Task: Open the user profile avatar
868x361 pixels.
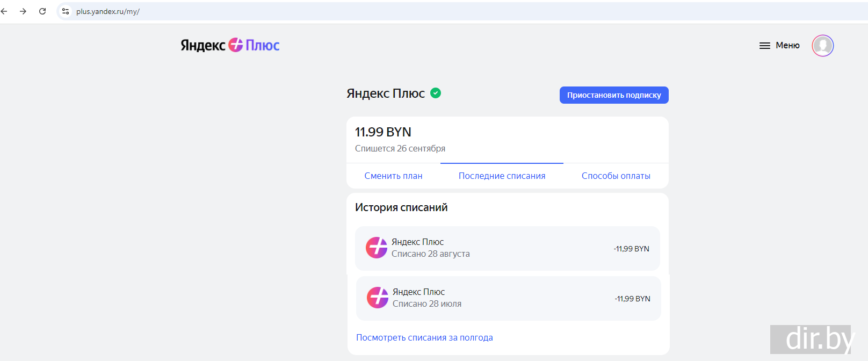Action: point(822,46)
